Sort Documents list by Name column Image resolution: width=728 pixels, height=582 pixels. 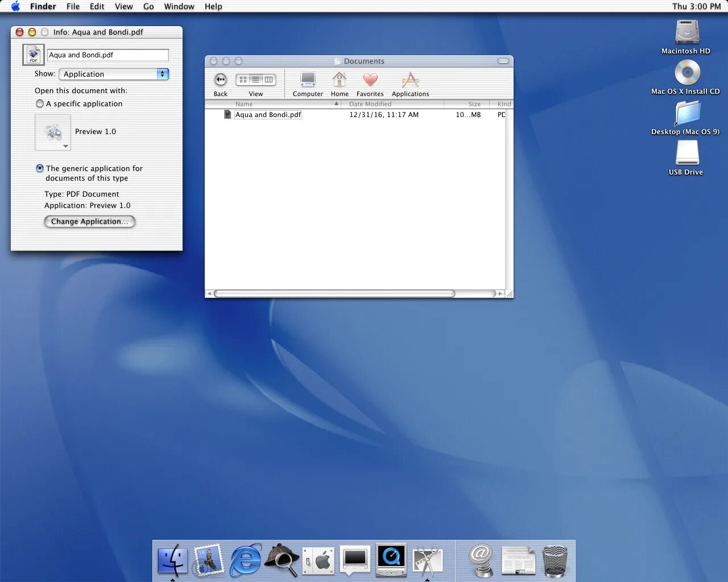[272, 104]
